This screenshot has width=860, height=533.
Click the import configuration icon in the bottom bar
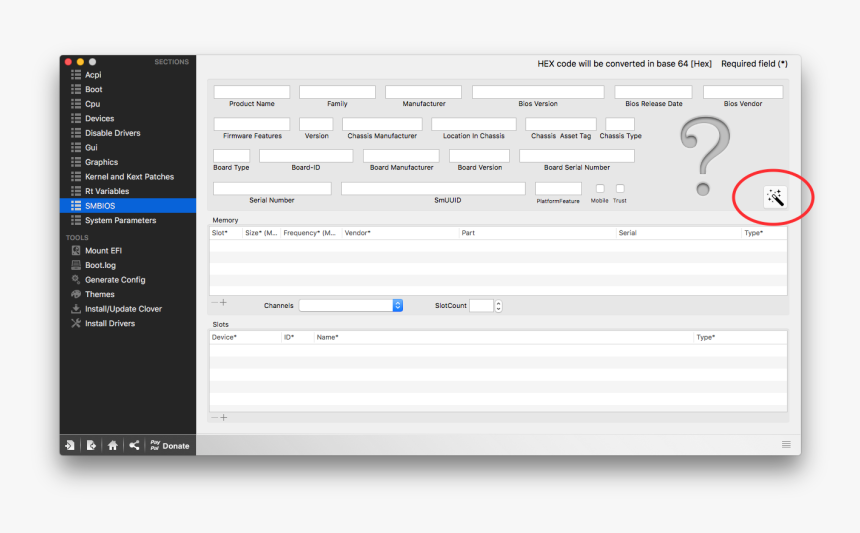[70, 445]
